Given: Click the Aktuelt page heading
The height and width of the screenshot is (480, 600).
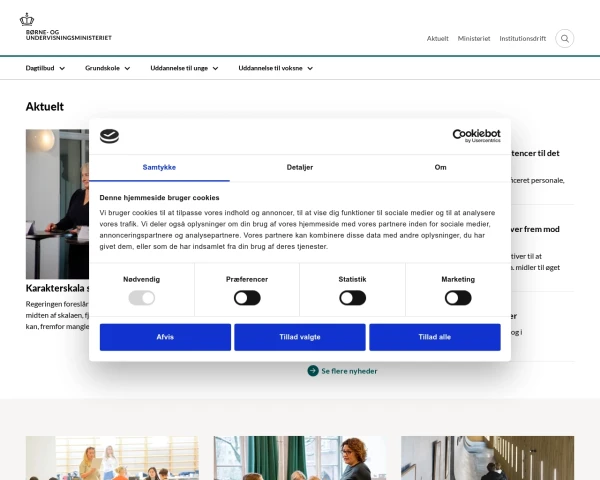Looking at the screenshot, I should tap(45, 106).
